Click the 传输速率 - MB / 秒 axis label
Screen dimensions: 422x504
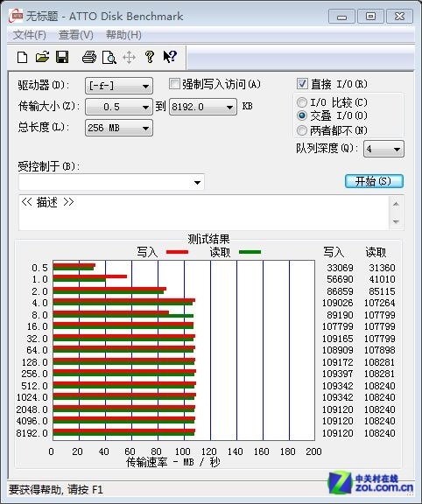click(x=173, y=462)
